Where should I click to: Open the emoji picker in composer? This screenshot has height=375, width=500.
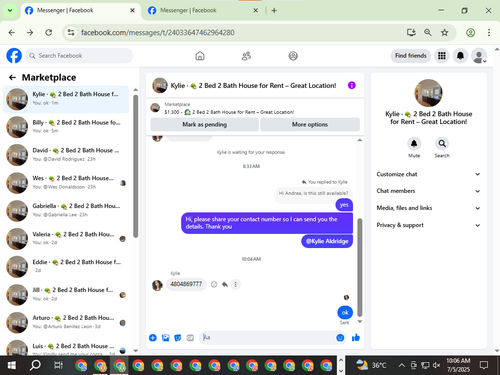[340, 338]
